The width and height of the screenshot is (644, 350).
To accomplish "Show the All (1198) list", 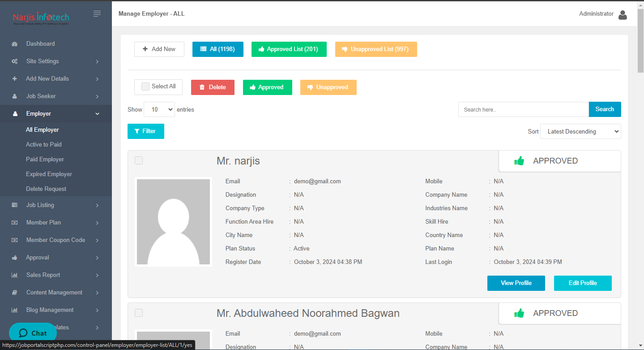I will point(218,49).
